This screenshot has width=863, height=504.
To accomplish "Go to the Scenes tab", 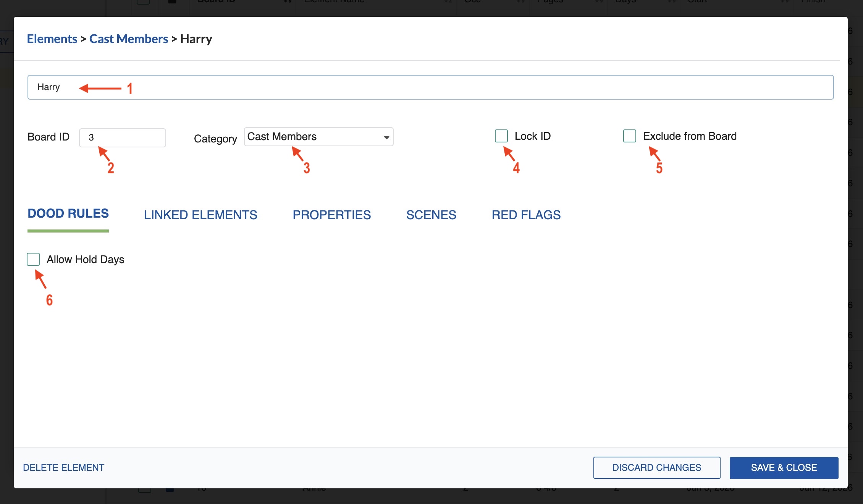I will pos(431,215).
